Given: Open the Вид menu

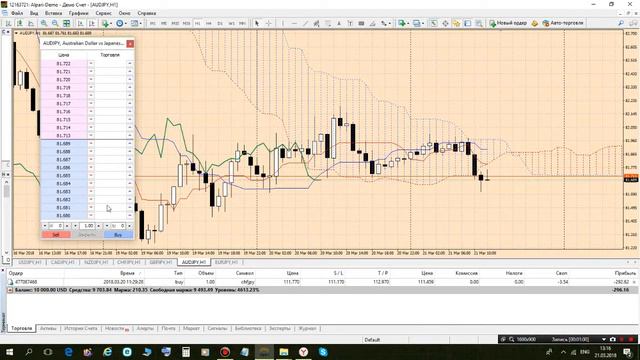Looking at the screenshot, I should click(x=34, y=13).
